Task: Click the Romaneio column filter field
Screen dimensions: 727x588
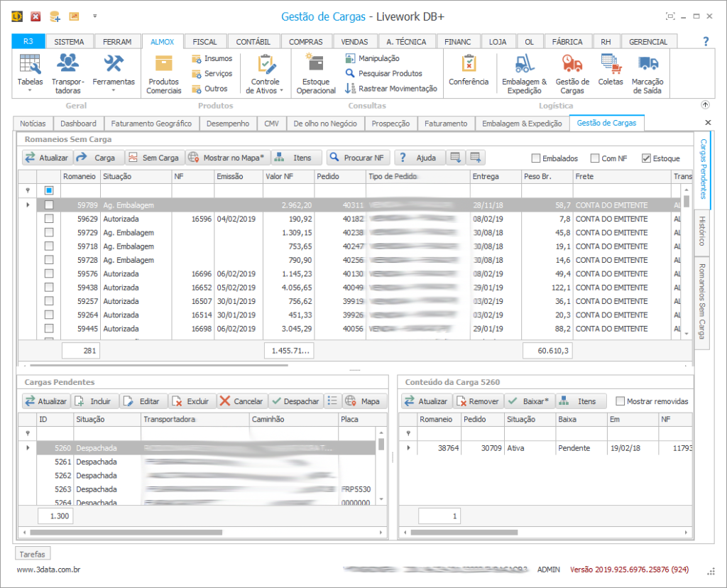Action: pyautogui.click(x=80, y=190)
